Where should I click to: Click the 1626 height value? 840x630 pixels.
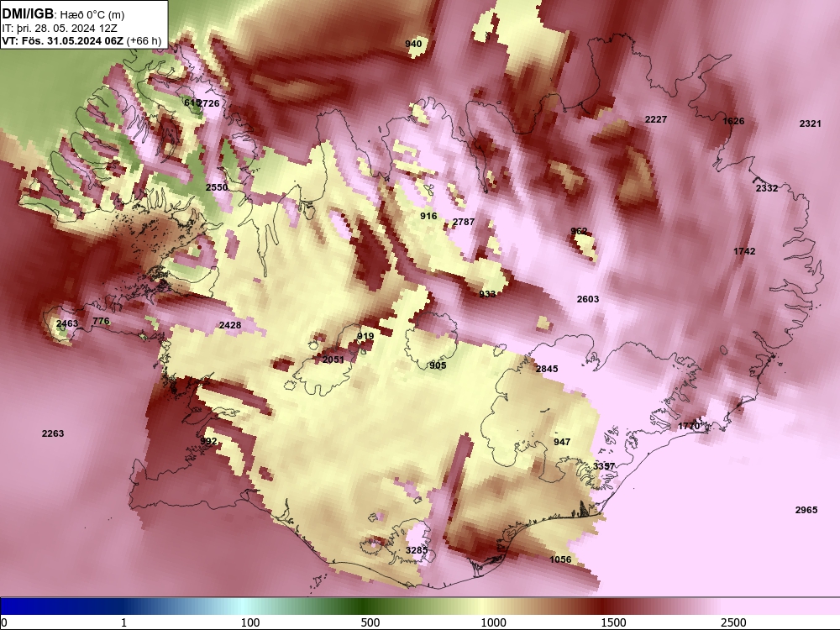(733, 121)
